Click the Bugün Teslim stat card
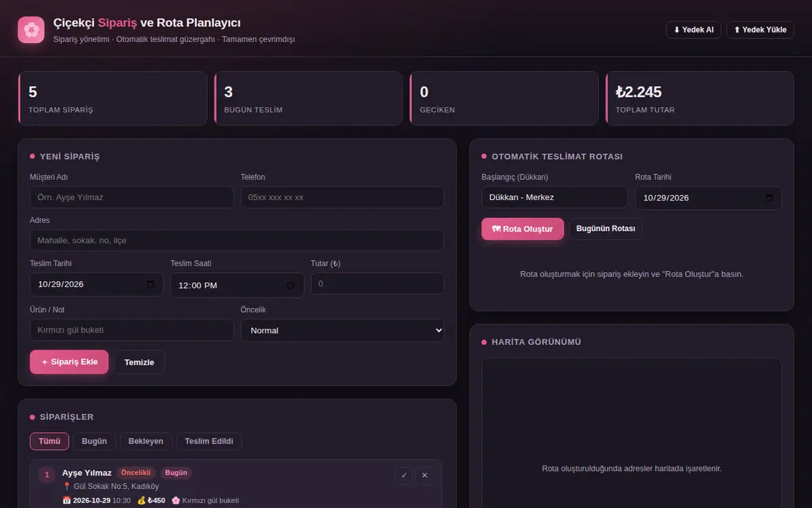 click(x=309, y=98)
